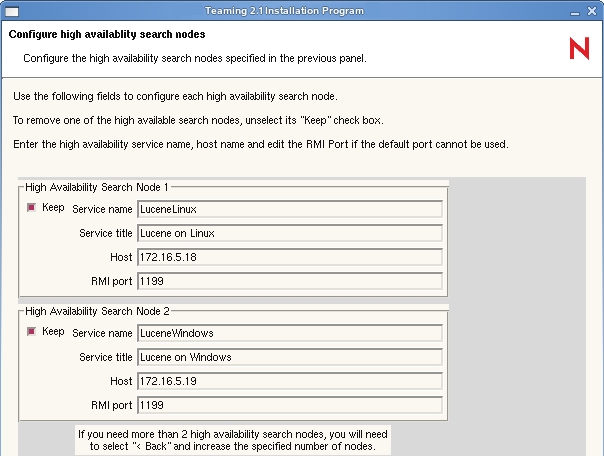Click the 'High Availability Search Node 2' group title
This screenshot has width=604, height=456.
(x=97, y=311)
